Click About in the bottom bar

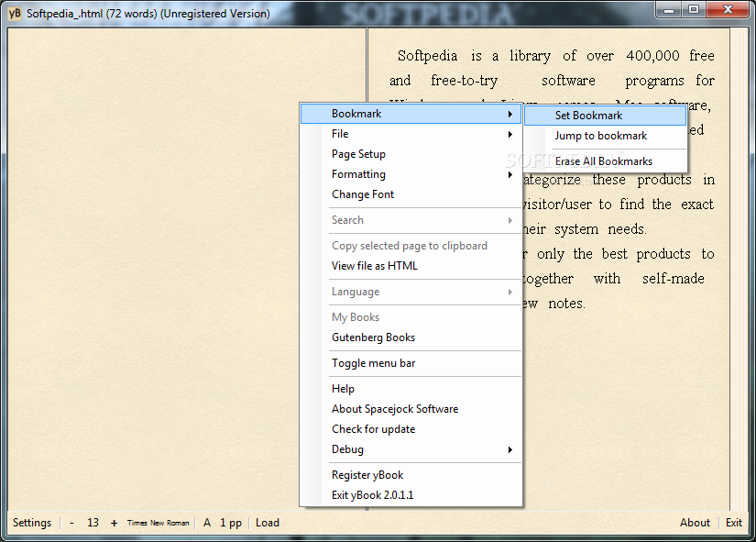click(x=695, y=523)
